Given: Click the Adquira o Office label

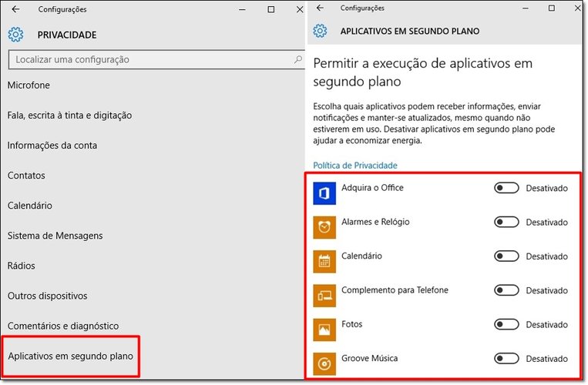Looking at the screenshot, I should [x=372, y=188].
